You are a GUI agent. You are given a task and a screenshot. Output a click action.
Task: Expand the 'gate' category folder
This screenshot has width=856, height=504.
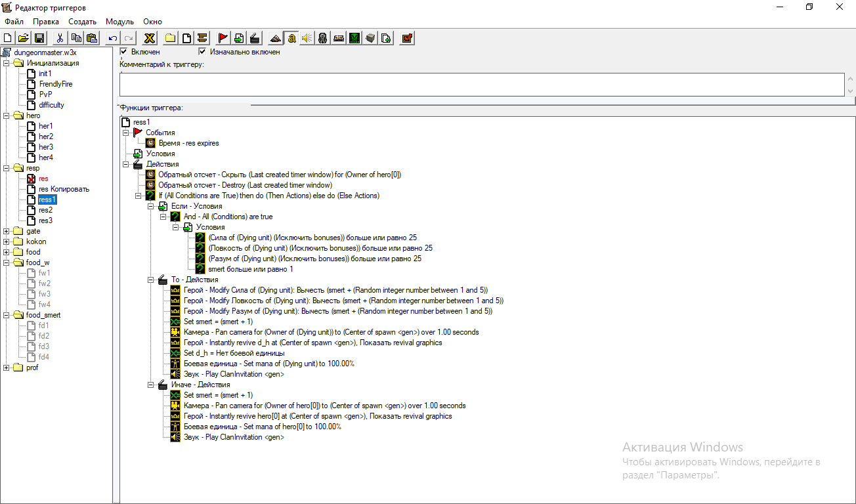[7, 231]
